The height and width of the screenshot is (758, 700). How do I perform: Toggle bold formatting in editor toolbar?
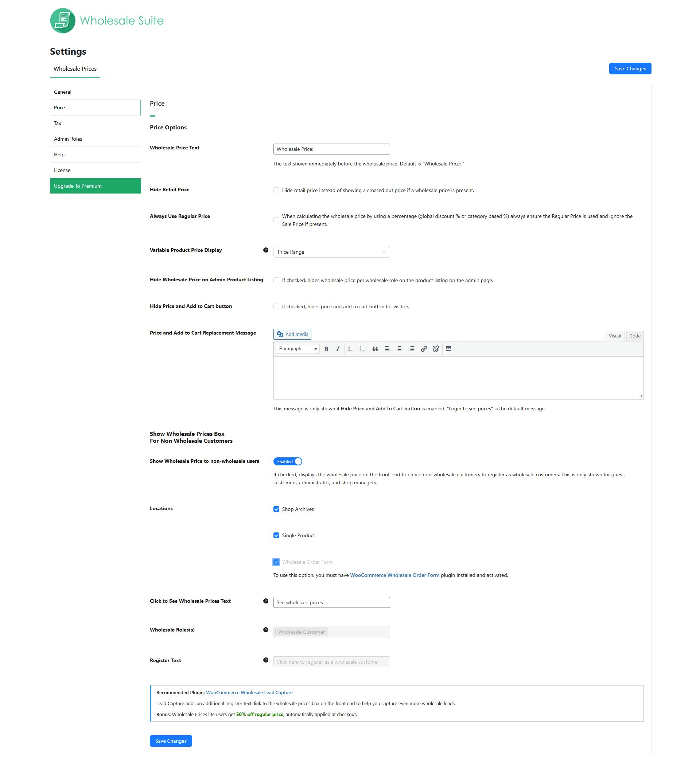coord(326,349)
